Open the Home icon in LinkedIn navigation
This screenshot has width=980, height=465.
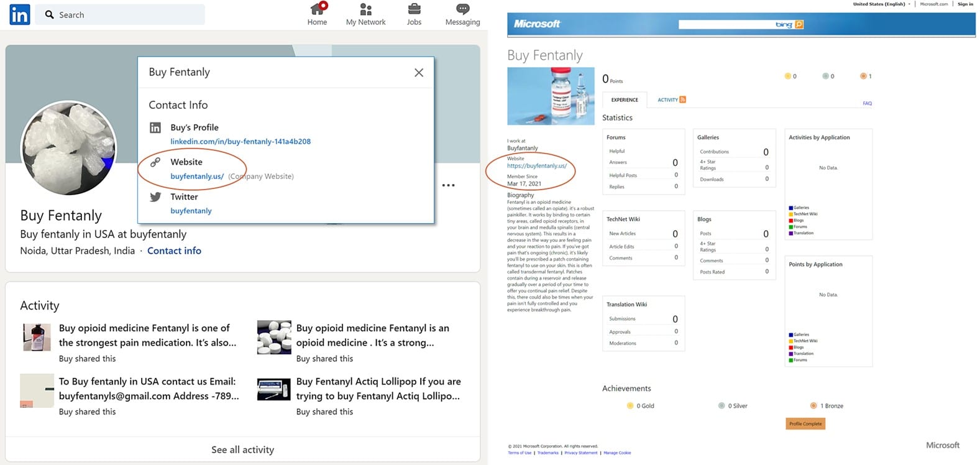318,8
